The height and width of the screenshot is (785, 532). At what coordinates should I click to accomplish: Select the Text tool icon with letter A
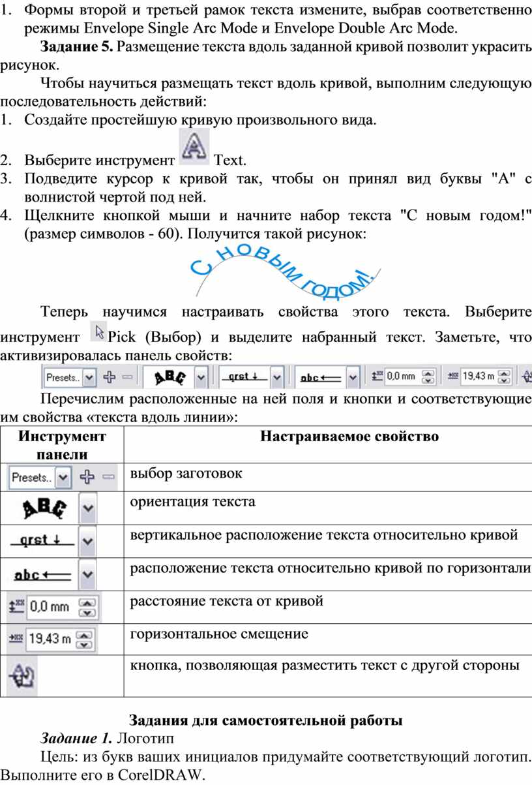point(194,147)
